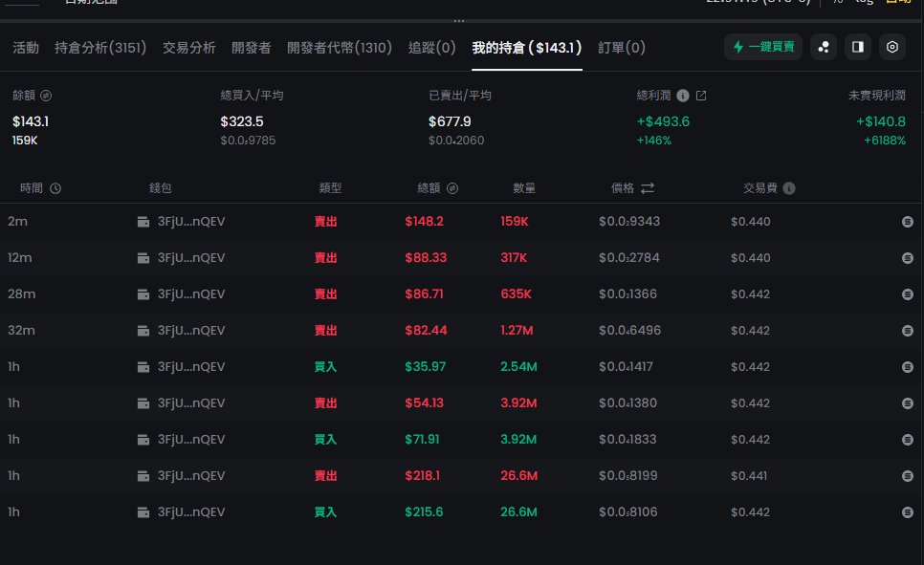Open 開發者代幣(1310) tab
Screen dimensions: 924x565
[340, 48]
